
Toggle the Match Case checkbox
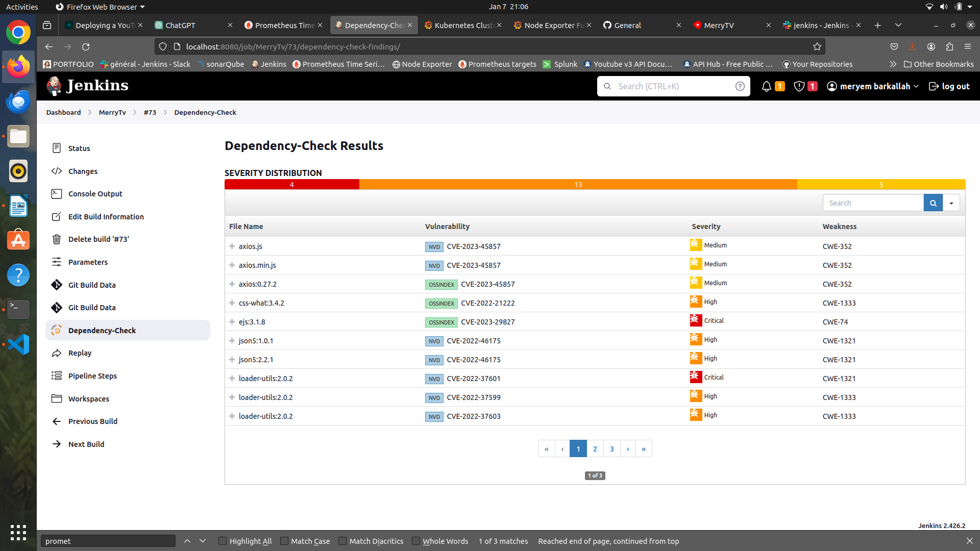[x=284, y=541]
